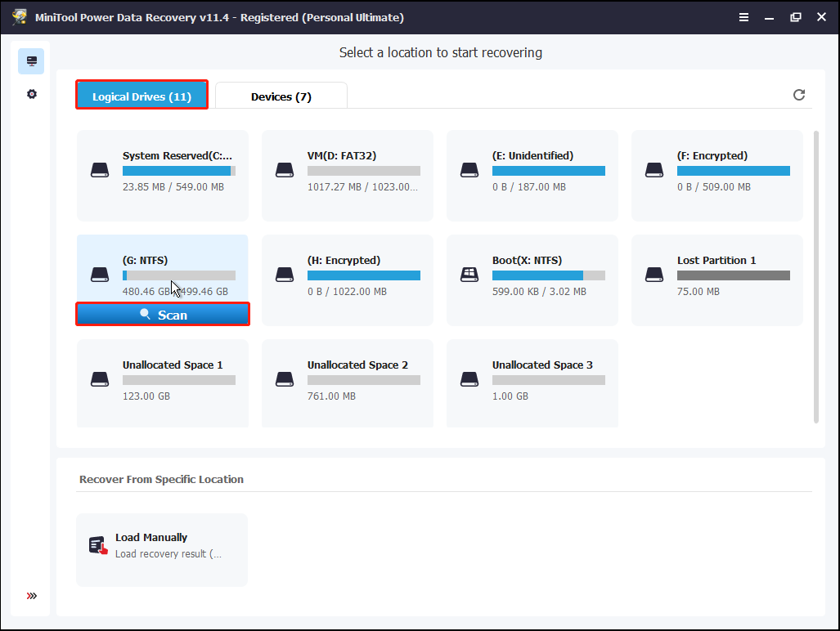The image size is (840, 631).
Task: Select the Unallocated Space 1 drive icon
Action: click(x=100, y=379)
